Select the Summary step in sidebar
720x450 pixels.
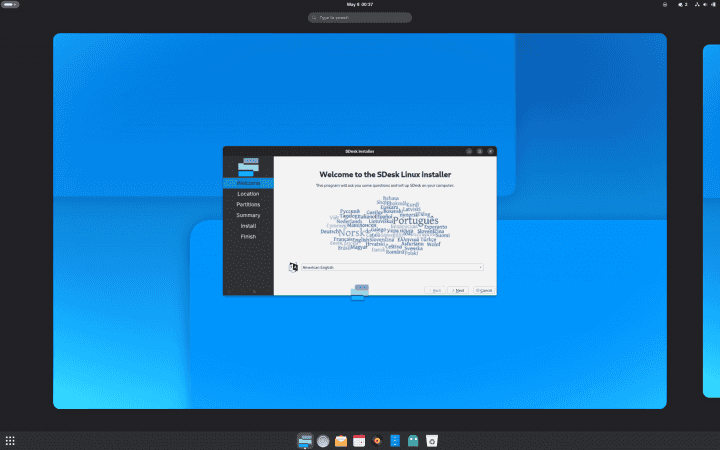point(248,215)
